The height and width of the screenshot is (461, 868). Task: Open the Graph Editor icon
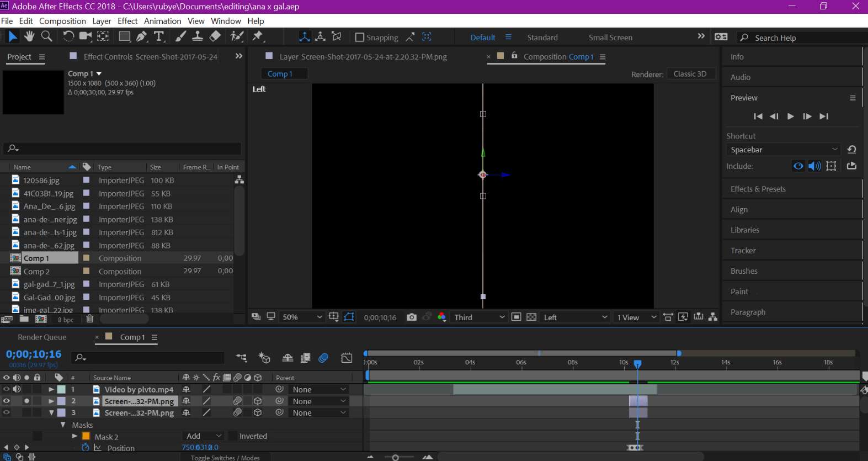(347, 358)
